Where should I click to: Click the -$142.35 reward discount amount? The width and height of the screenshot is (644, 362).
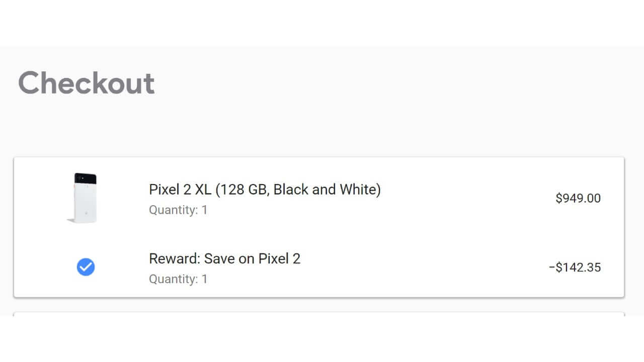(575, 267)
